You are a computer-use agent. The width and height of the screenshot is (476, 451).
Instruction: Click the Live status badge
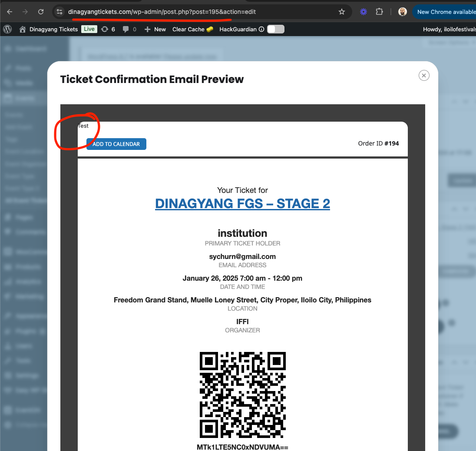[x=89, y=29]
